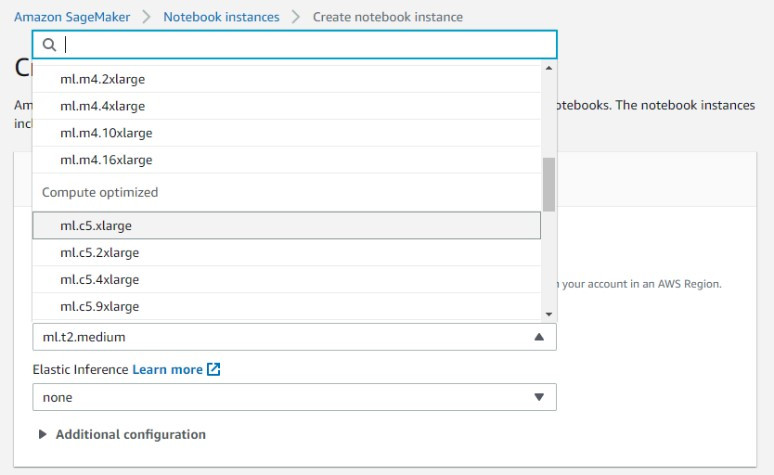Select ml.c5.4xlarge instance type

(286, 279)
